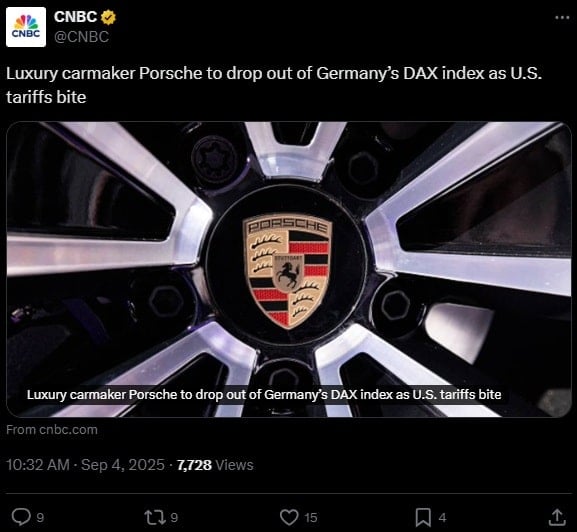Click the bookmark count of 4
Image resolution: width=577 pixels, height=532 pixels.
[443, 518]
